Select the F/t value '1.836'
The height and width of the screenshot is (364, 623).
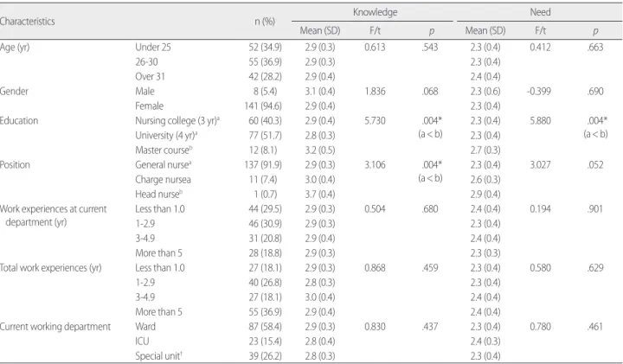(375, 92)
